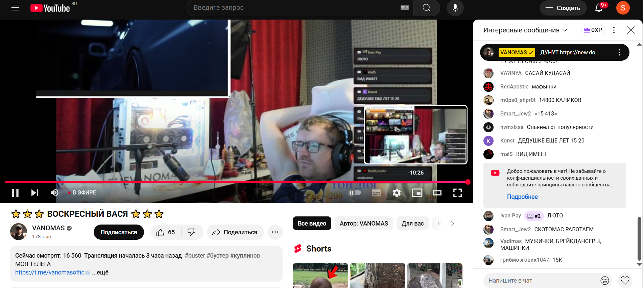Click the Vadimas username in chat
This screenshot has width=644, height=288.
511,241
